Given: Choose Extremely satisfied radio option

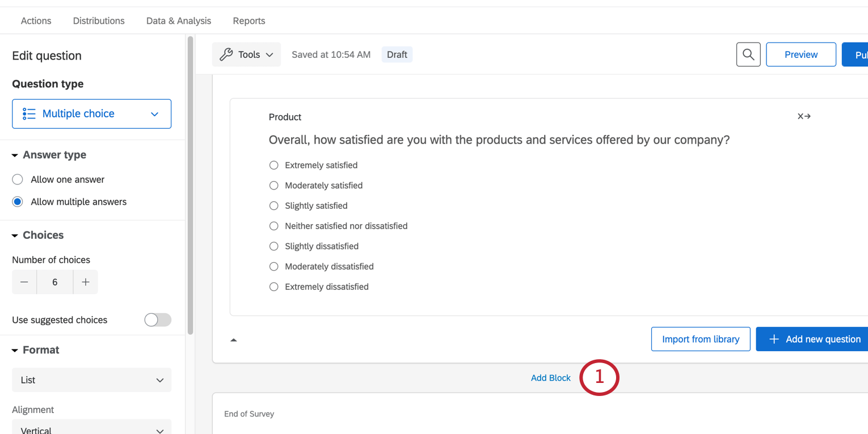Looking at the screenshot, I should point(274,165).
